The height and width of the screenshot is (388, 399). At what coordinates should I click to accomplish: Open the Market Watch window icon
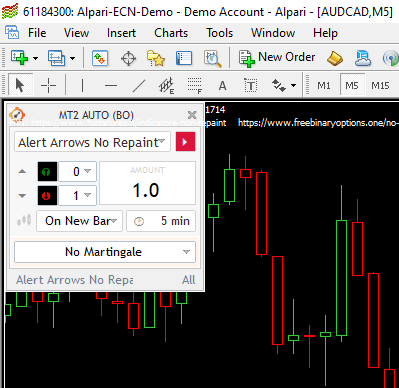coord(100,58)
